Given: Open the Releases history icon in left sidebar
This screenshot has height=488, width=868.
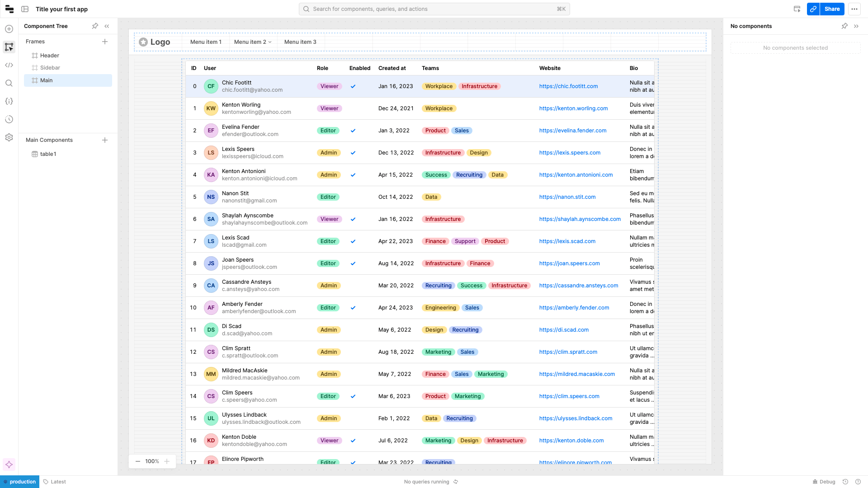Looking at the screenshot, I should 9,119.
